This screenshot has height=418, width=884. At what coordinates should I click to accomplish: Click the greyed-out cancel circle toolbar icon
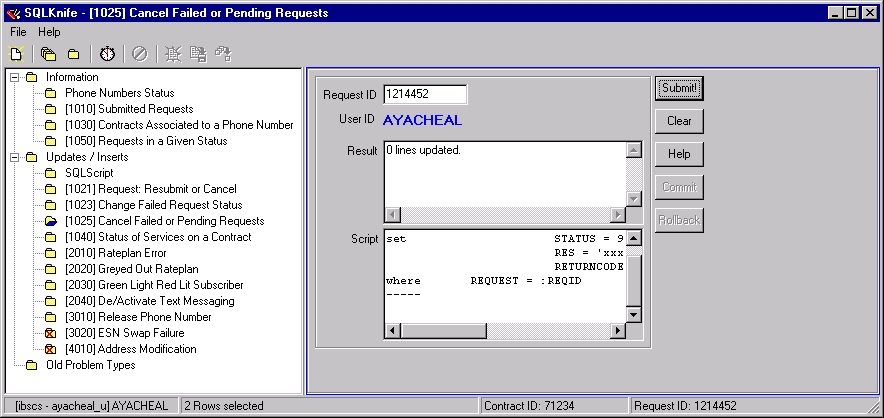pos(140,53)
